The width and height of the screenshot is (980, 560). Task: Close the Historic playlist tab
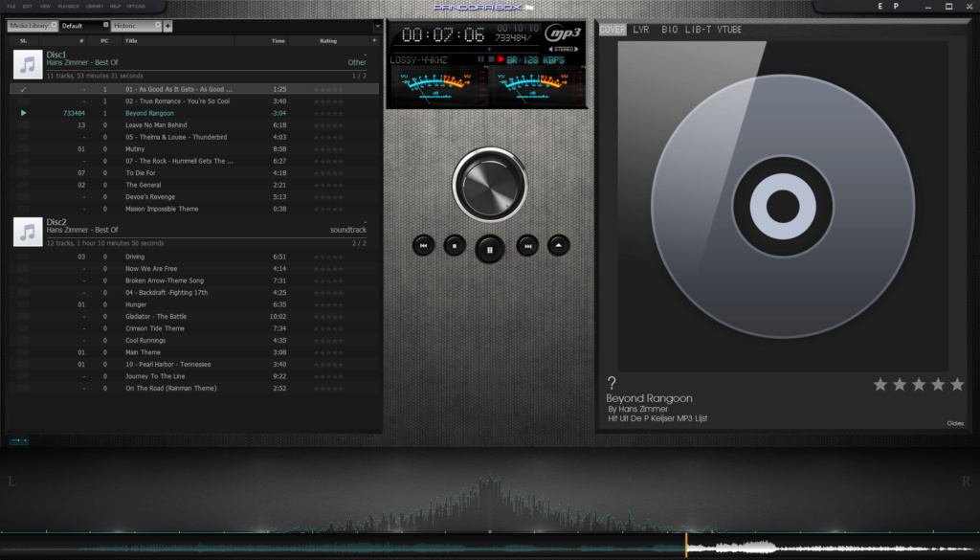(158, 25)
